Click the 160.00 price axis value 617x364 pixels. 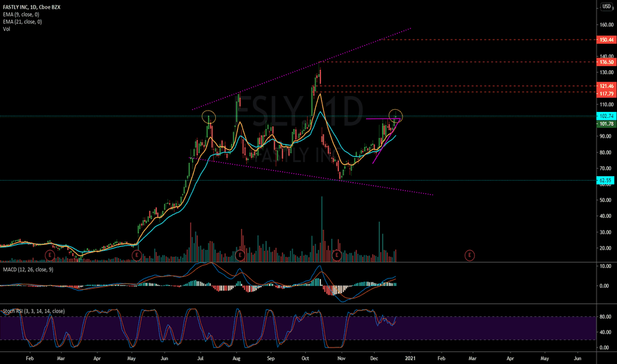[x=606, y=24]
